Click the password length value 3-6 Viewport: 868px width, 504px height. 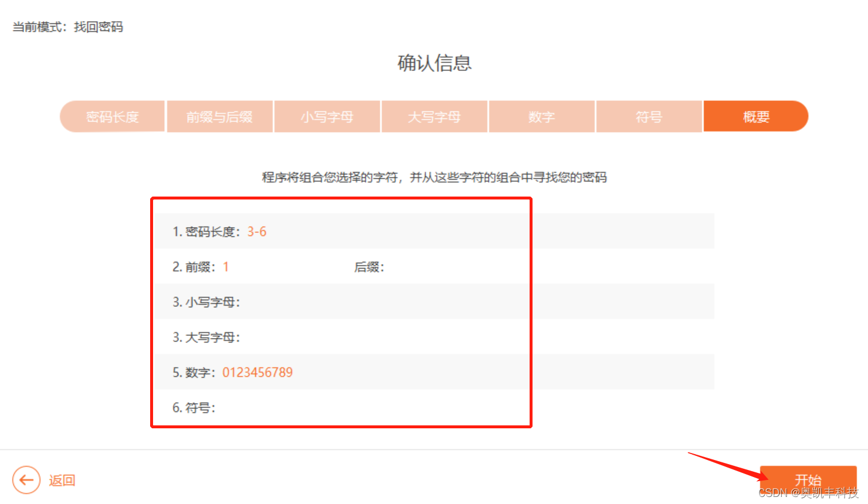[257, 232]
